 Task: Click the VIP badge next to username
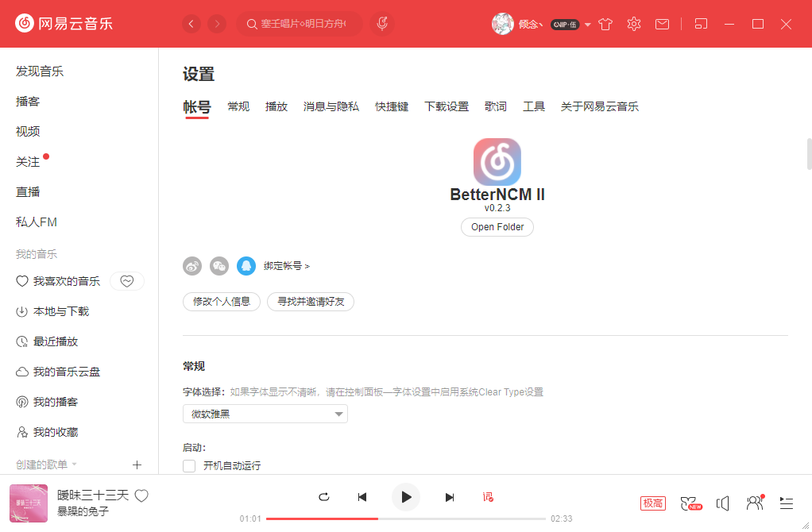565,25
